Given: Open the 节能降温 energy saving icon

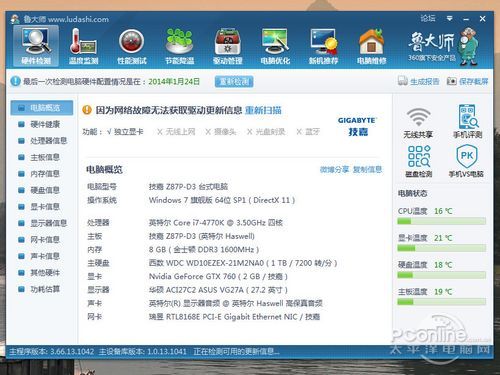Looking at the screenshot, I should (179, 42).
